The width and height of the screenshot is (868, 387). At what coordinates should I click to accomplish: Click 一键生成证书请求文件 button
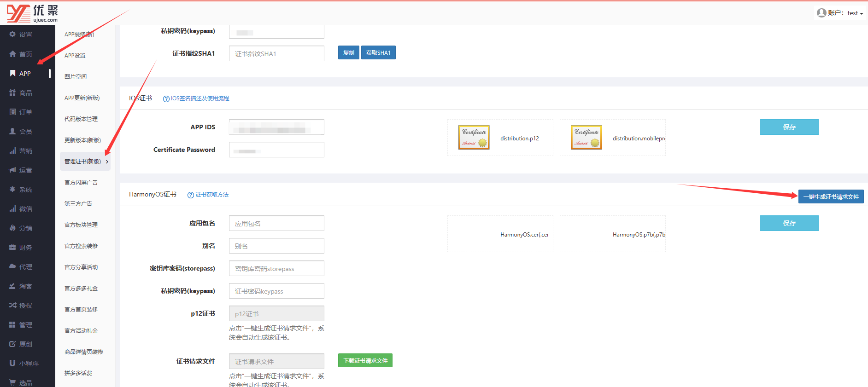click(831, 196)
